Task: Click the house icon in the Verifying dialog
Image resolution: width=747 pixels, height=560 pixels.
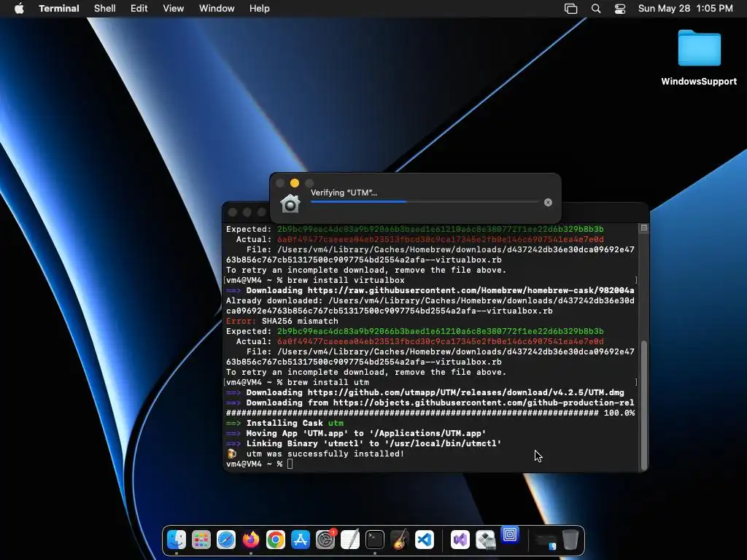Action: (x=290, y=203)
